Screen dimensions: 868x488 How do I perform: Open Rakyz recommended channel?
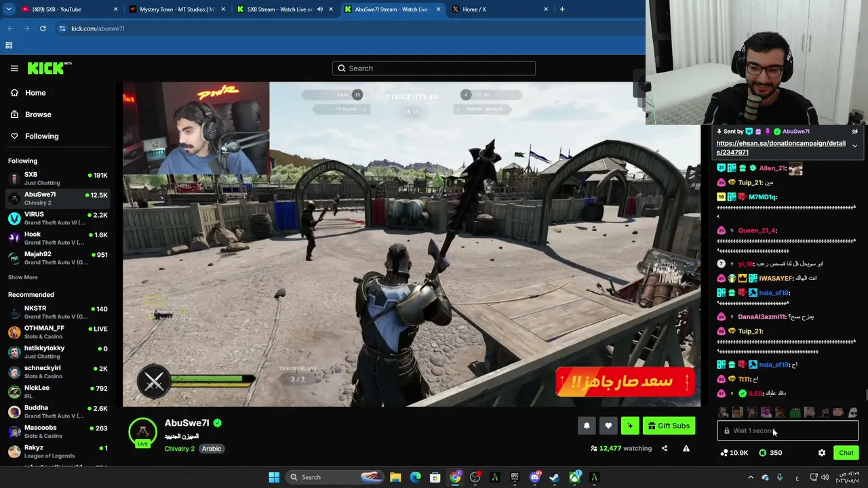(x=58, y=451)
